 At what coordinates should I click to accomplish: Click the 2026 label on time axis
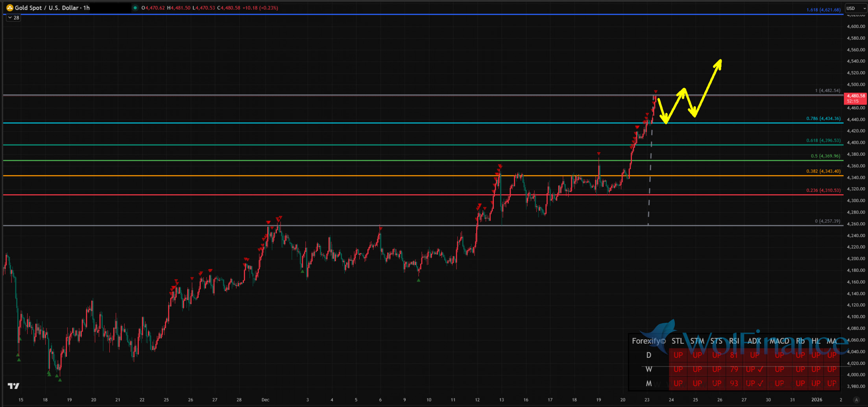tap(816, 400)
